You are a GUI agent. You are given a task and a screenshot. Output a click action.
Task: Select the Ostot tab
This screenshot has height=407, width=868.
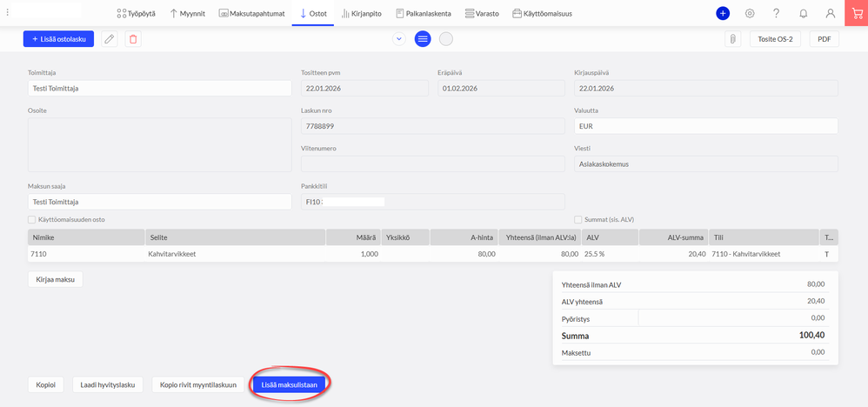(x=313, y=13)
